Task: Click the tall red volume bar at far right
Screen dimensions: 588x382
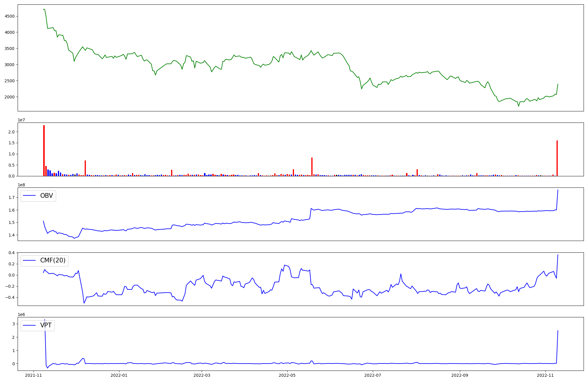Action: pyautogui.click(x=557, y=159)
